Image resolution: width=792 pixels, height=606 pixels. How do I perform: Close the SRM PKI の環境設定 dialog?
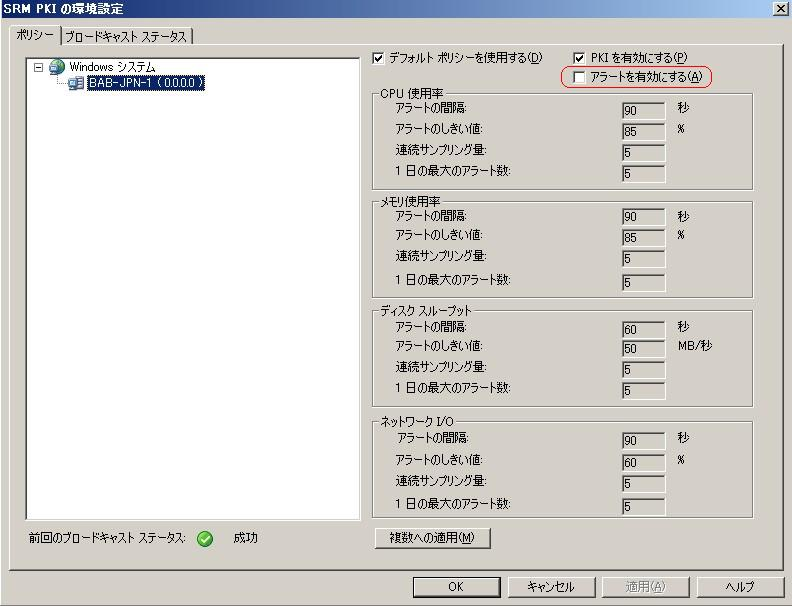pyautogui.click(x=780, y=9)
